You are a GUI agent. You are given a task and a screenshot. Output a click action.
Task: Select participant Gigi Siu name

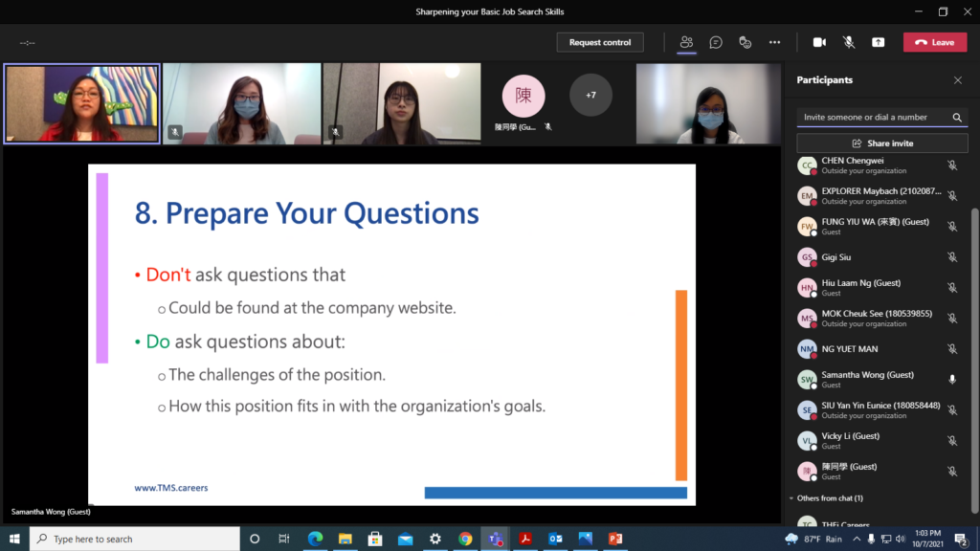[836, 257]
